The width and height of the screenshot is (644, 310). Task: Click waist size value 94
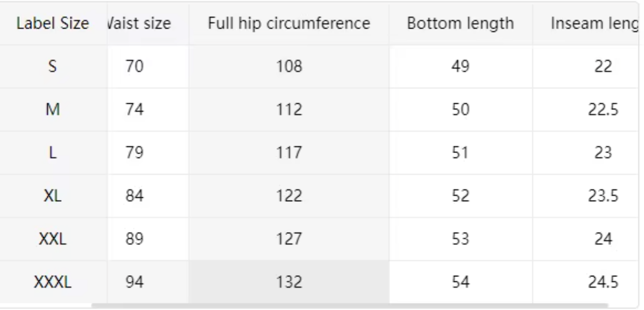tap(135, 282)
